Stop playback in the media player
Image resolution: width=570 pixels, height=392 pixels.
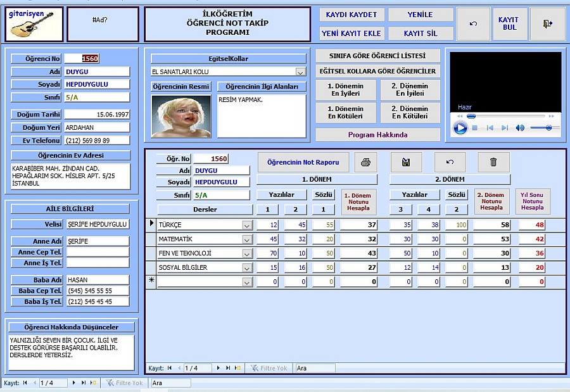(475, 128)
